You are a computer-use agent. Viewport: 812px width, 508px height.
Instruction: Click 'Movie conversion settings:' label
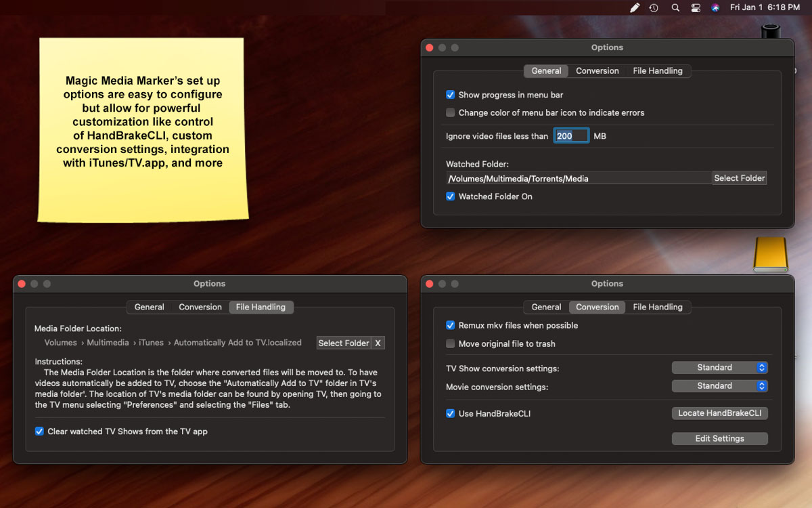click(x=497, y=387)
